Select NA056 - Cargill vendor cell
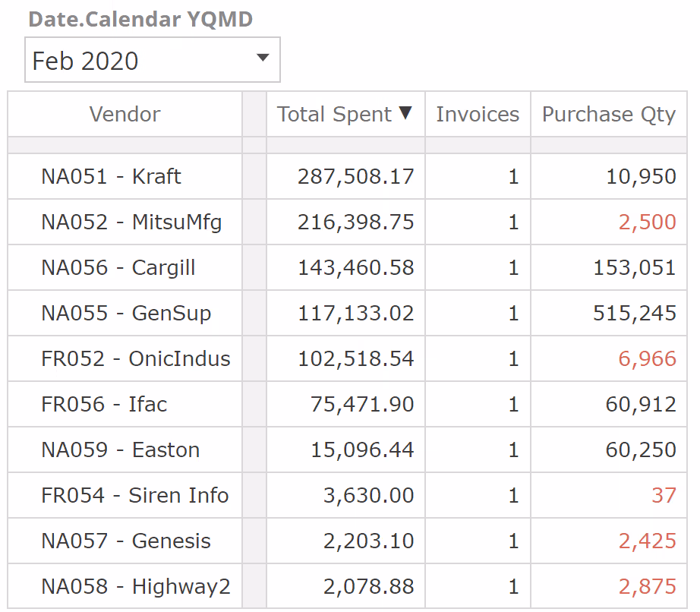Image resolution: width=700 pixels, height=612 pixels. tap(118, 268)
